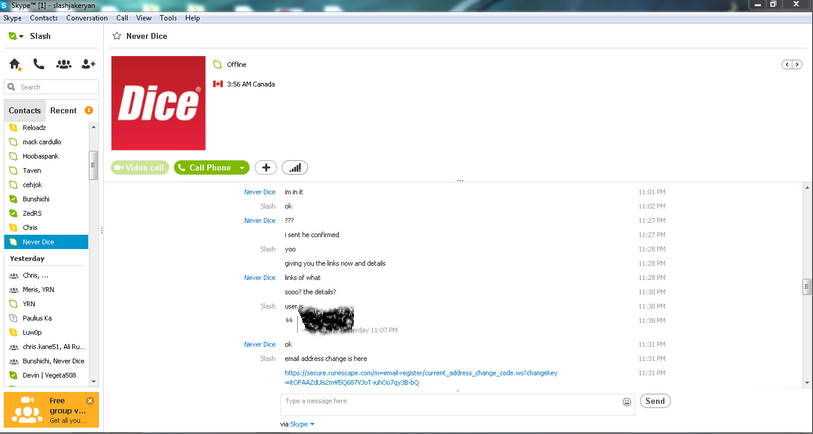Click the plus add button

pyautogui.click(x=266, y=167)
